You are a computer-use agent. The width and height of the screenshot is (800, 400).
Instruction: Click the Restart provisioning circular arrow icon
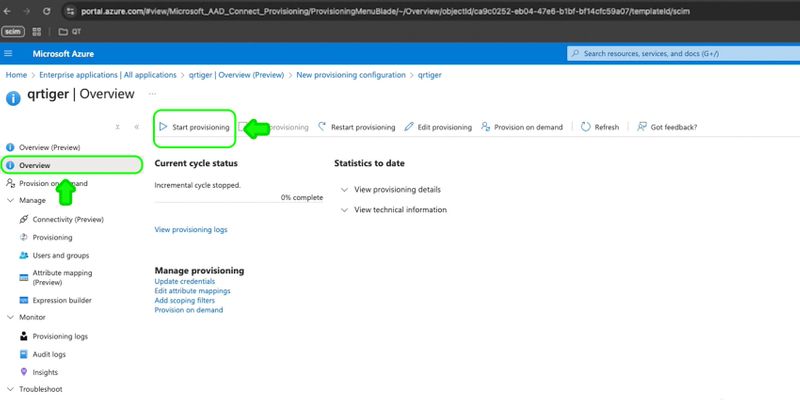pyautogui.click(x=322, y=127)
